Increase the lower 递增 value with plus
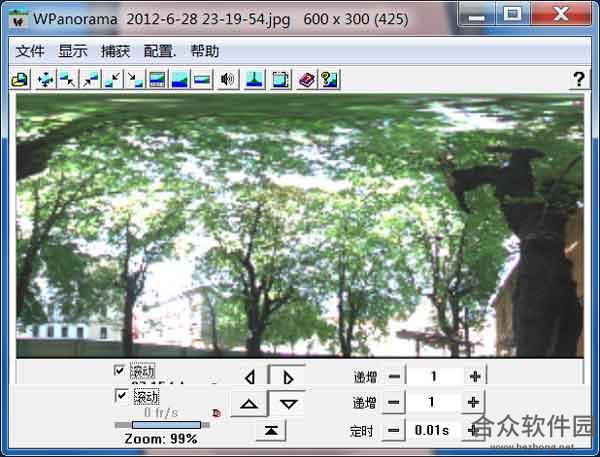600x457 pixels. coord(473,402)
